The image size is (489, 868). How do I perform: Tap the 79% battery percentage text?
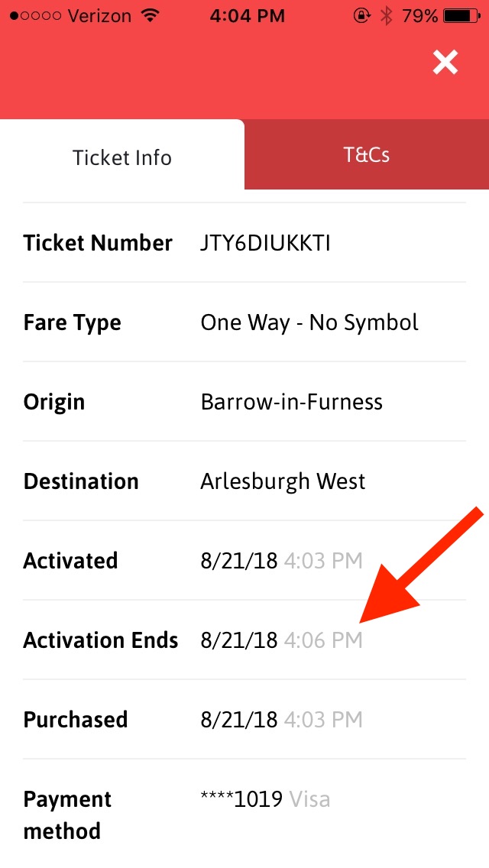pos(419,16)
